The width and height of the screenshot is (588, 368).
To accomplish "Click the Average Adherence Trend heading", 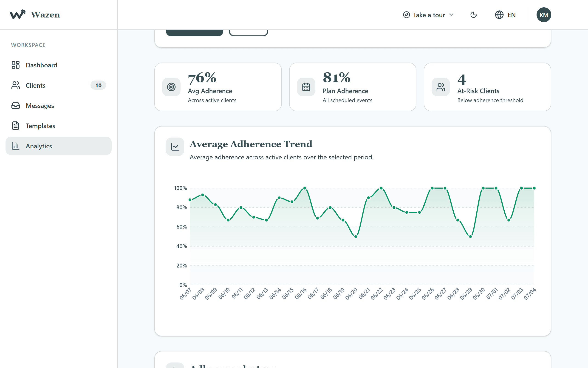I will 251,144.
